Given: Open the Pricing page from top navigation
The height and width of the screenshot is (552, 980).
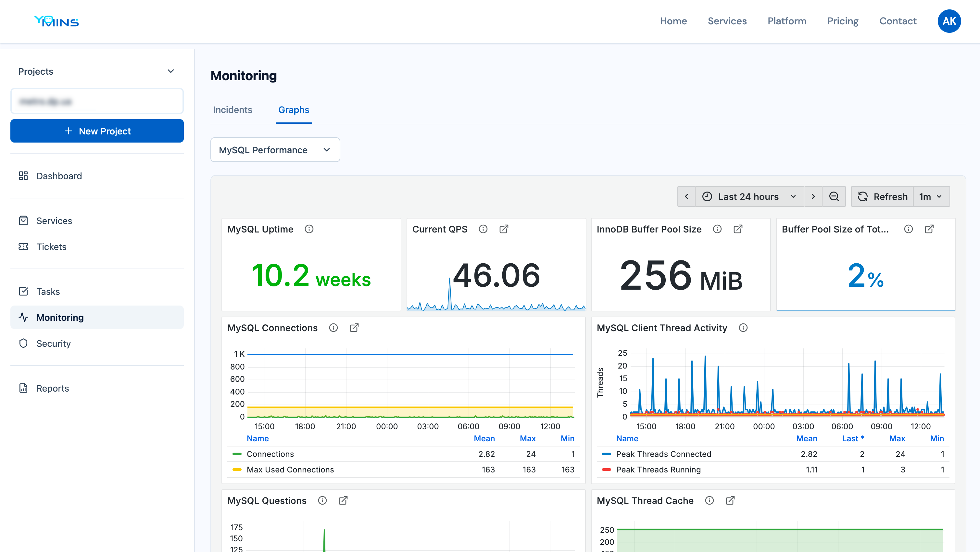Looking at the screenshot, I should pos(842,21).
